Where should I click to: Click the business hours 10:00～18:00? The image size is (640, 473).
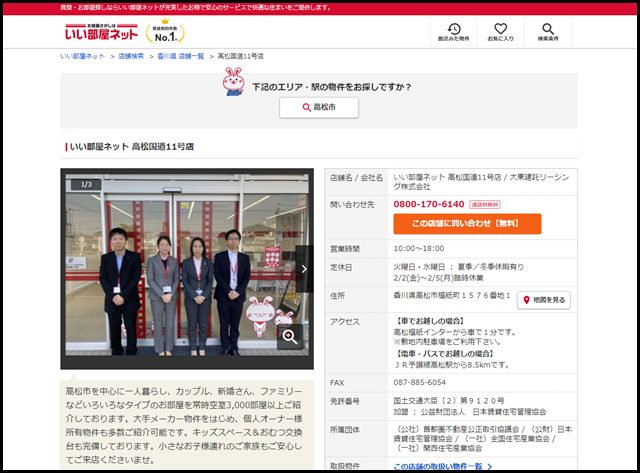419,249
